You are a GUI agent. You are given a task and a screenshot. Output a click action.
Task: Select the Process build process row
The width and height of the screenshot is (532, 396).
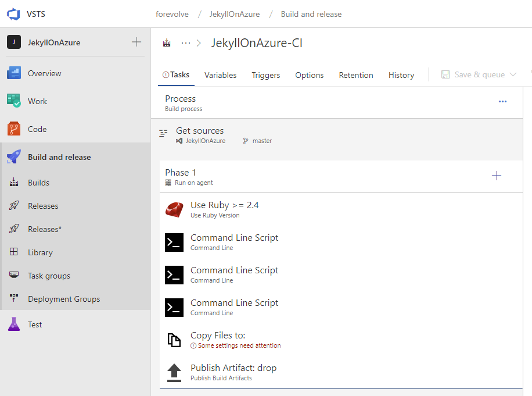(337, 102)
